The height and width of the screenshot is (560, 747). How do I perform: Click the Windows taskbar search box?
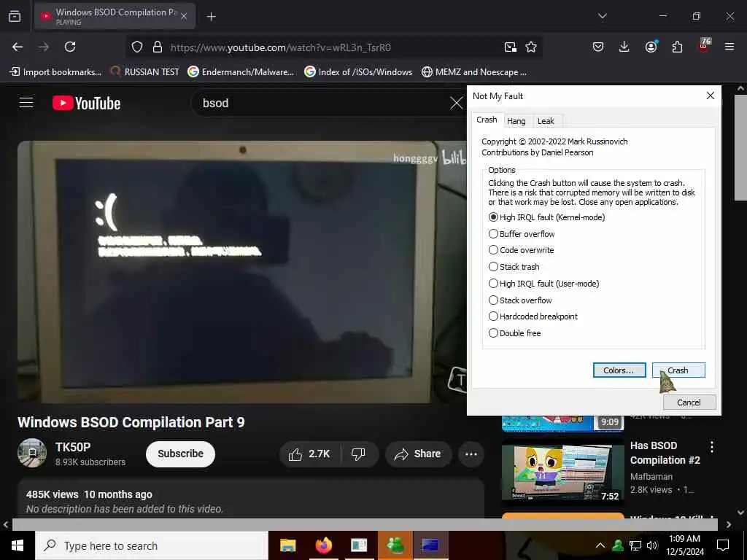[152, 545]
